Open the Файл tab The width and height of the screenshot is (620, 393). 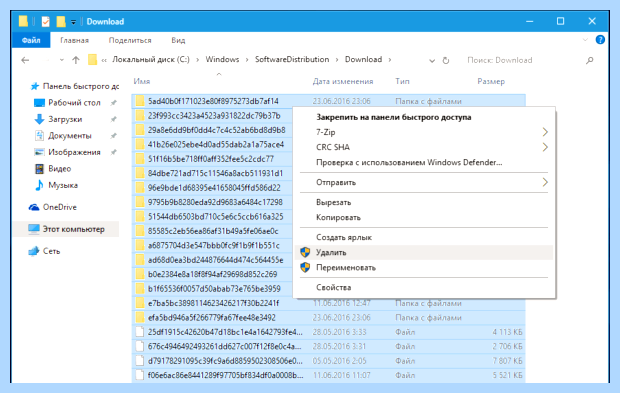(31, 40)
